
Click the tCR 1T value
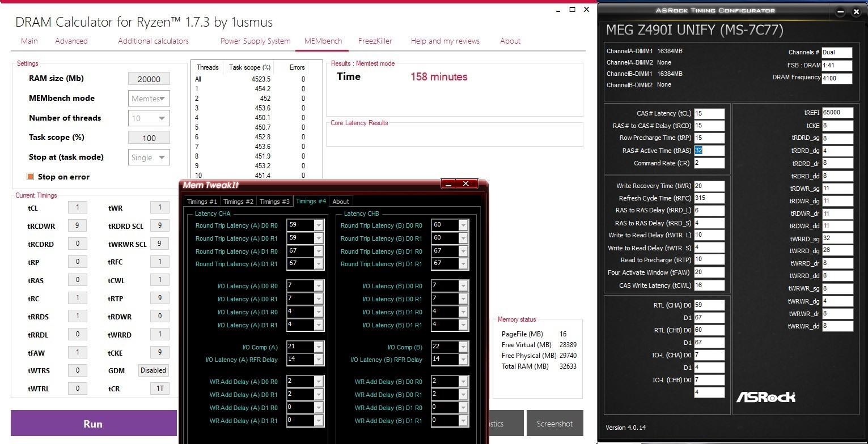(160, 388)
